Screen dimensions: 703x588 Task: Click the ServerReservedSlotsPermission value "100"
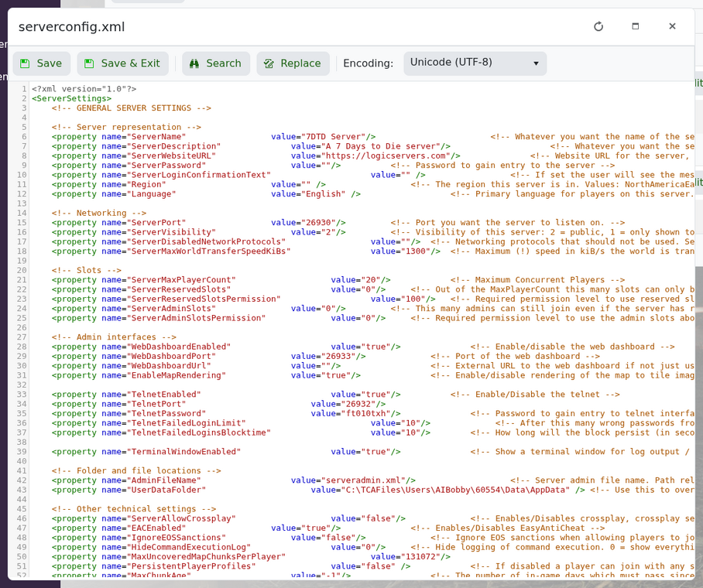413,299
